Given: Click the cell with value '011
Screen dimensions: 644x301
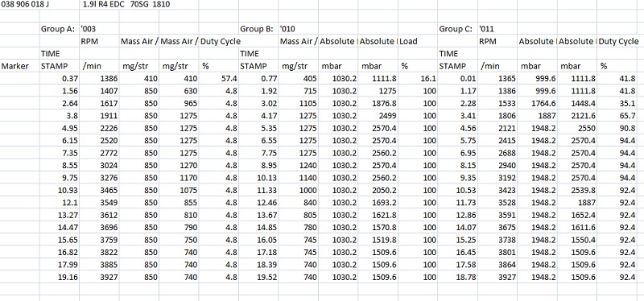Looking at the screenshot, I should (x=497, y=29).
